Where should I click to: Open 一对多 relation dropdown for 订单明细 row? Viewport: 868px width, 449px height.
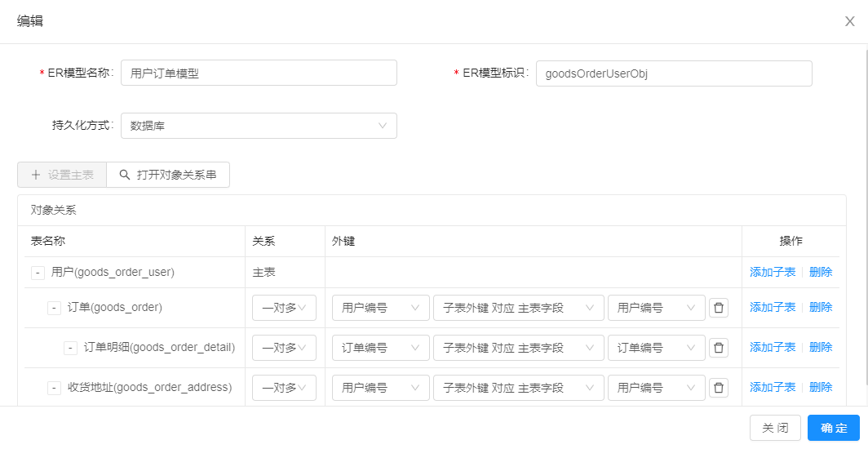(284, 348)
